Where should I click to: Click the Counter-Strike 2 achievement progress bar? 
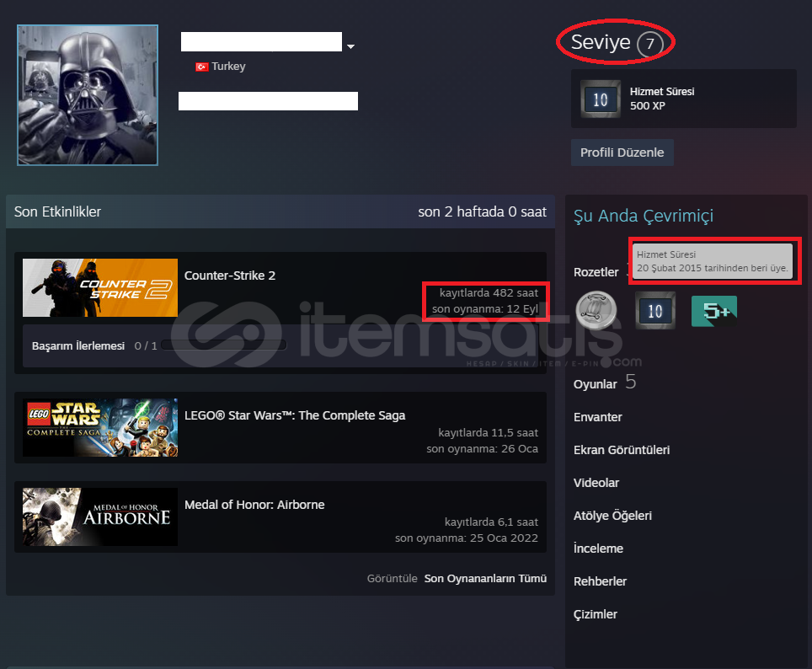(x=224, y=345)
